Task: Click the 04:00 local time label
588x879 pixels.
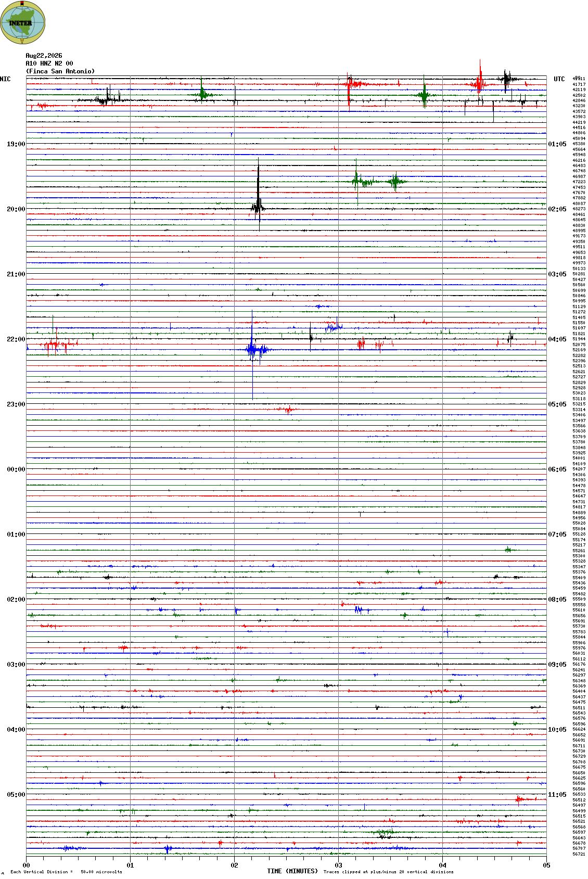Action: coord(16,730)
